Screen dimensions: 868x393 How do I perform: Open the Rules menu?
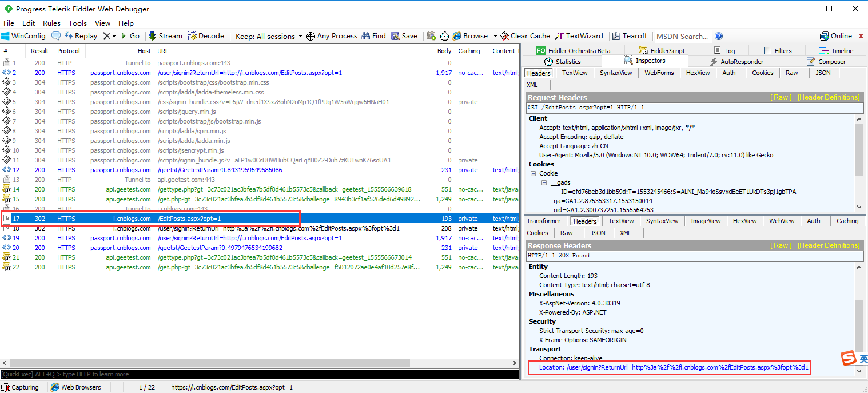click(51, 23)
